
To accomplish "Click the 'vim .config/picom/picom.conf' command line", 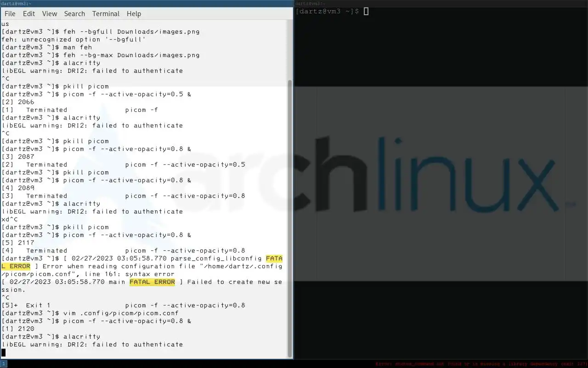I will [90, 313].
